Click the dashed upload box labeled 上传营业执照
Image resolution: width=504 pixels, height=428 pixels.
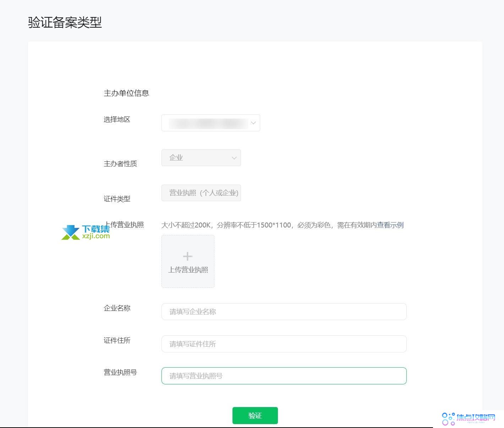click(x=187, y=261)
